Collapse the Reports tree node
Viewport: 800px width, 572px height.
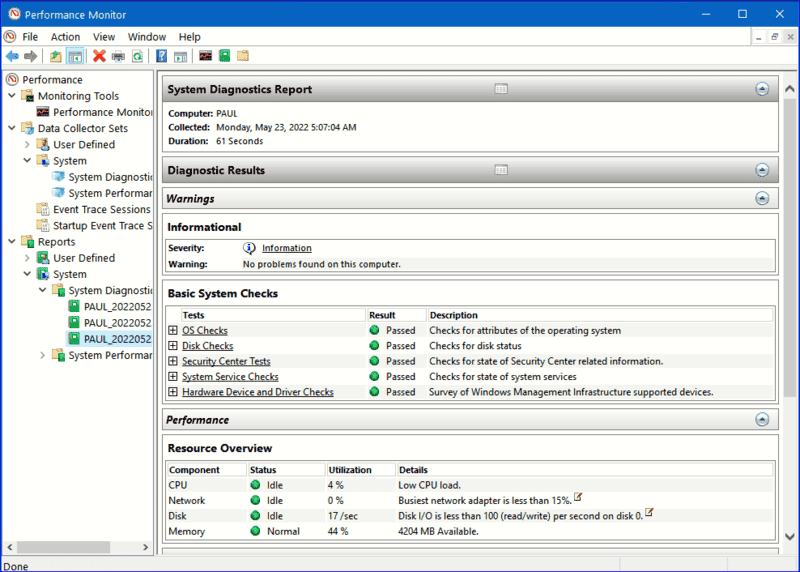12,241
